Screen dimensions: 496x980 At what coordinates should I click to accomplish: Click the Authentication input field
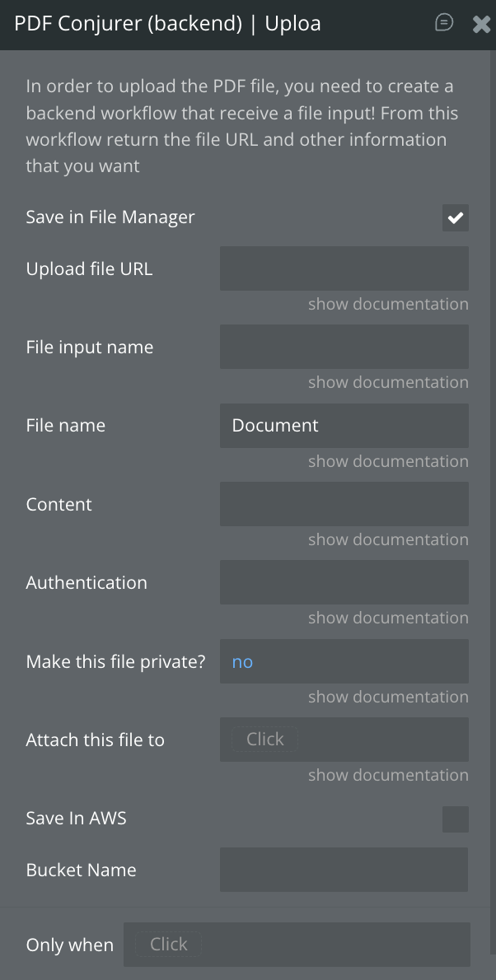(344, 582)
